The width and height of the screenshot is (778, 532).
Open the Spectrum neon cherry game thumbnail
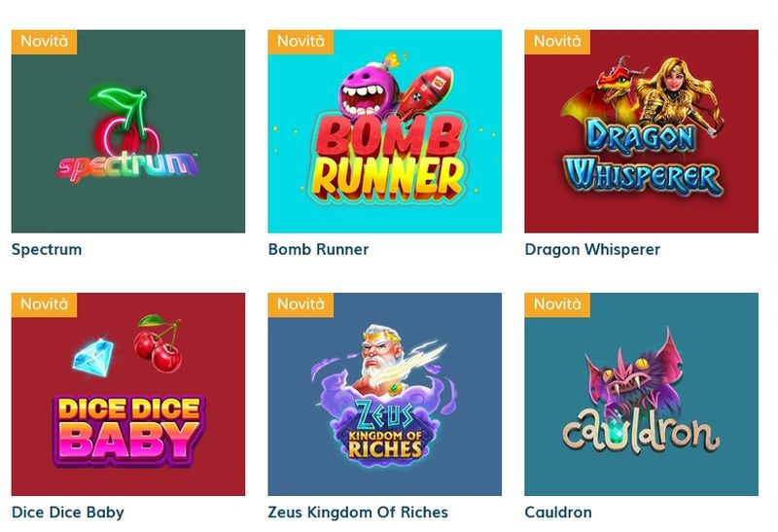[128, 131]
